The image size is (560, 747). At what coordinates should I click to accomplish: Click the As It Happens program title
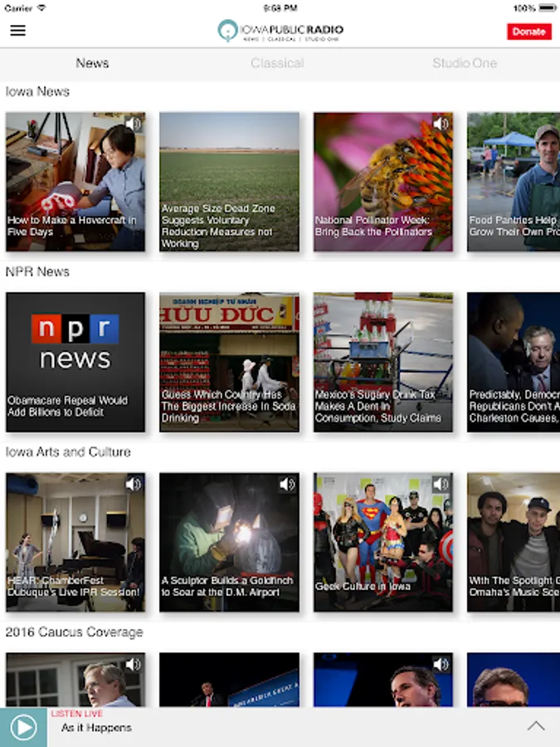pos(96,728)
